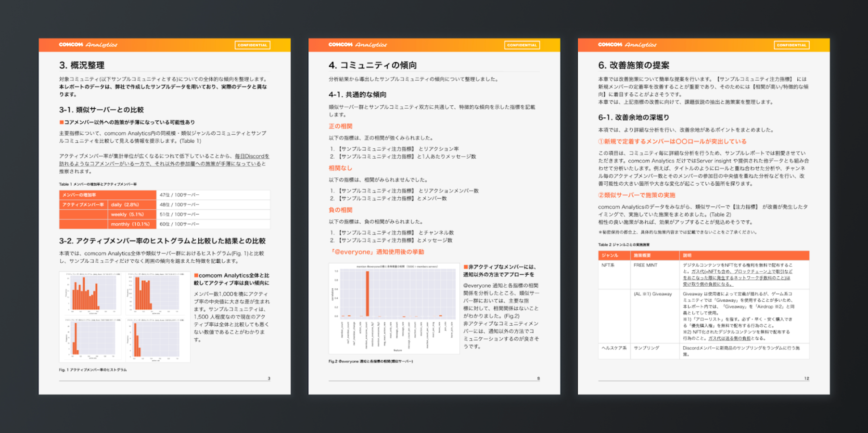Screen dimensions: 868x433
Task: Click the 'monthly (10.1%)' table cell
Action: (132, 224)
